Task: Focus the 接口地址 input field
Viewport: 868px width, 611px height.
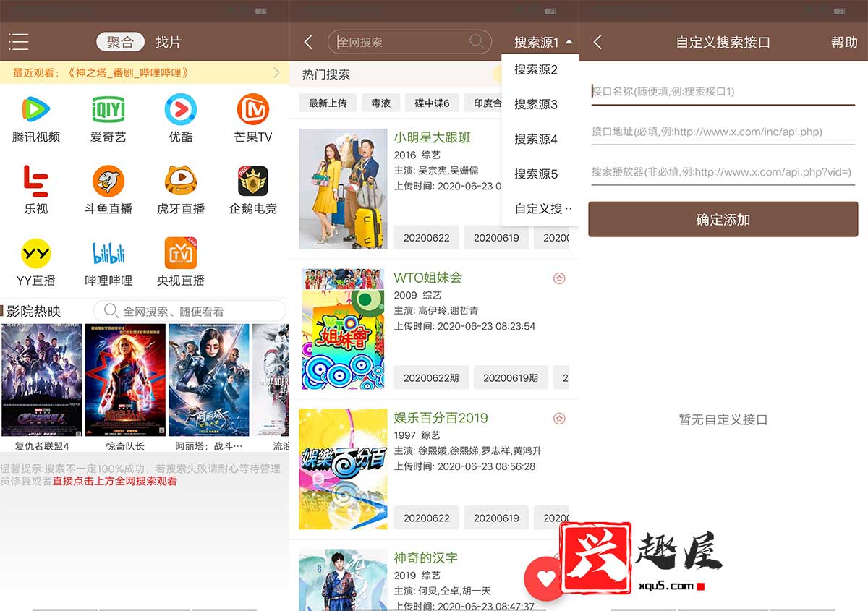Action: pos(723,132)
